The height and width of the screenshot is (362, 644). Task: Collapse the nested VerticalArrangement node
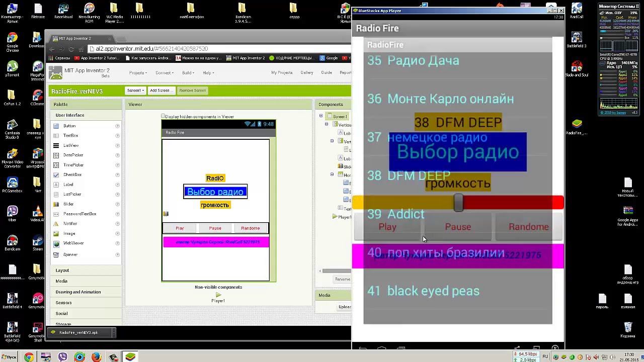click(332, 141)
